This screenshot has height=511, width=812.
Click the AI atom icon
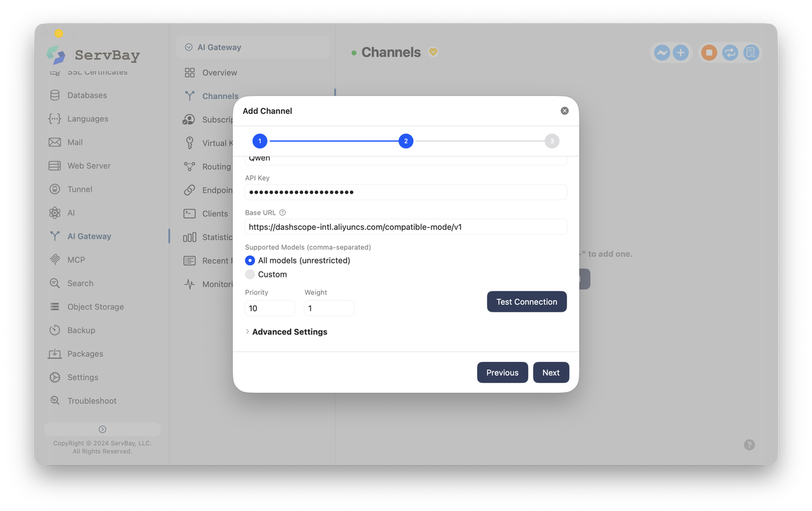(x=55, y=213)
